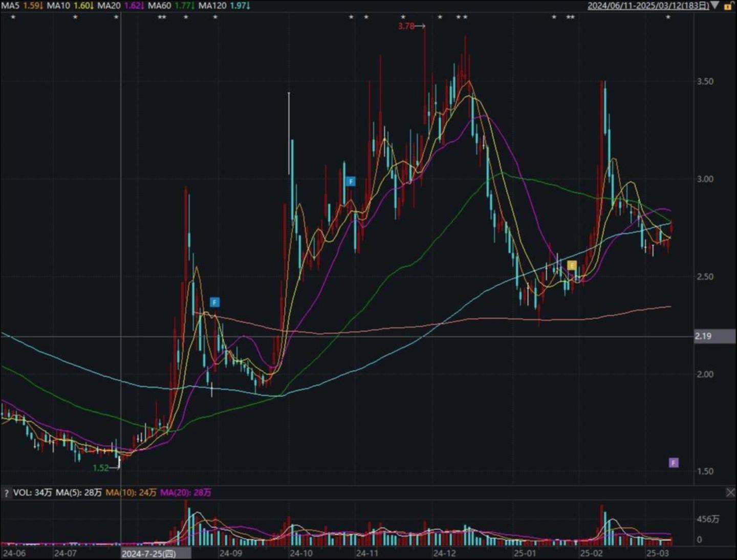Viewport: 737px width, 560px height.
Task: Click the 24-09 date axis label
Action: click(x=231, y=553)
